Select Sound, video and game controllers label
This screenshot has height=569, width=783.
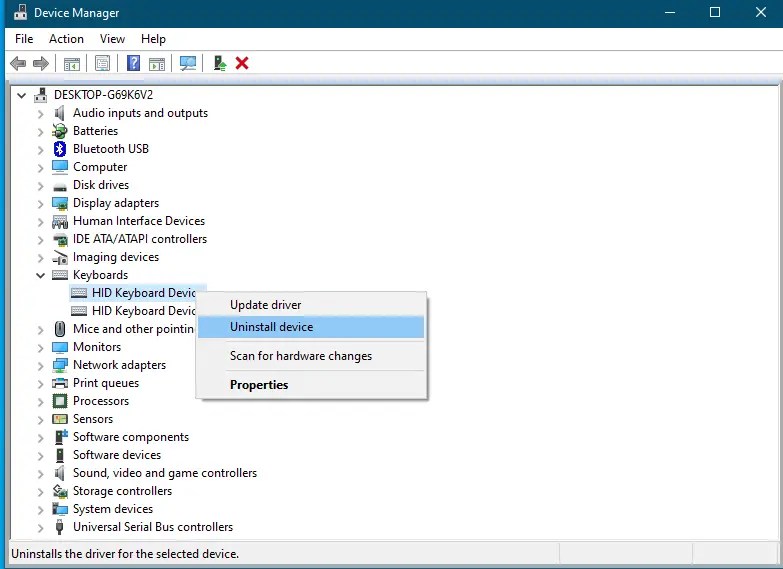tap(165, 473)
